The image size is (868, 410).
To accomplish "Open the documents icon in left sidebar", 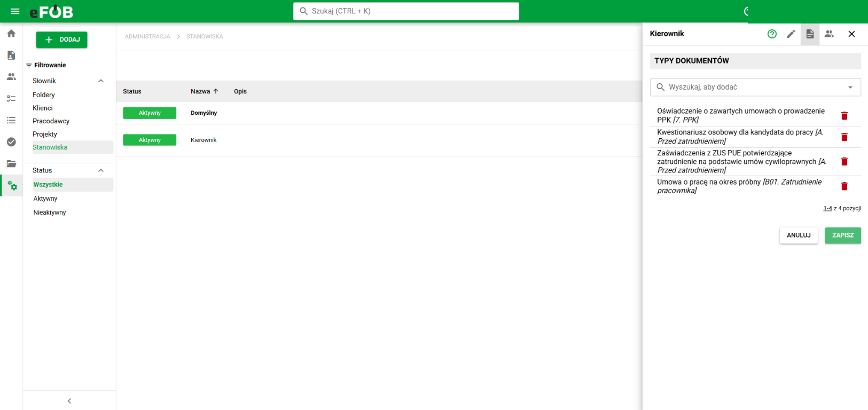I will coord(11,55).
